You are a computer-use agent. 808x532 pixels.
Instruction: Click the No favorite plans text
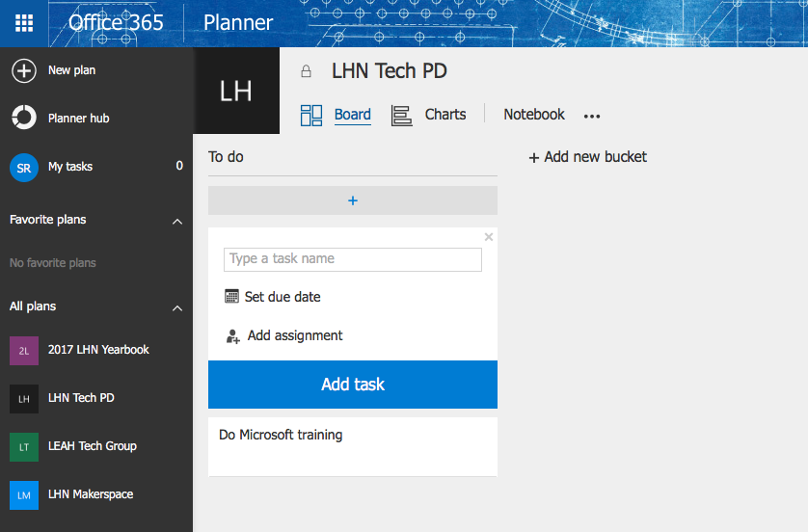[53, 263]
